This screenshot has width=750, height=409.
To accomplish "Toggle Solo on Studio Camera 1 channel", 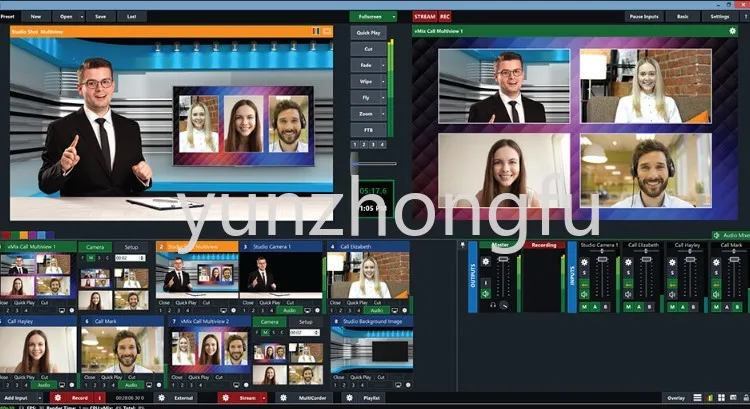I will [x=584, y=273].
